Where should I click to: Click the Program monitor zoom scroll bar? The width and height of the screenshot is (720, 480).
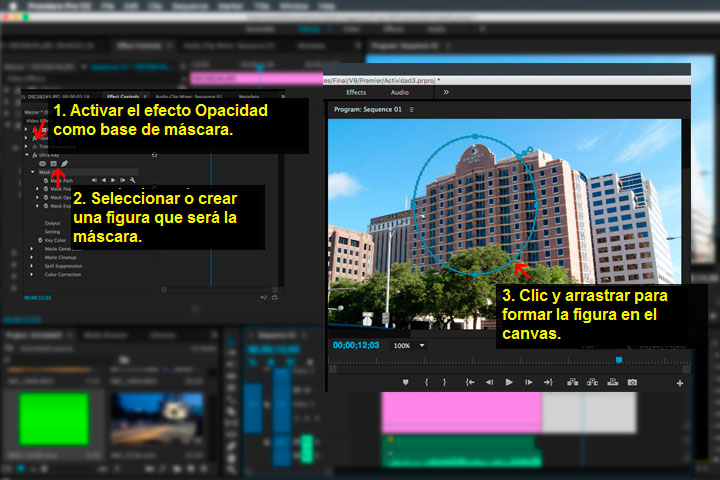tap(510, 369)
